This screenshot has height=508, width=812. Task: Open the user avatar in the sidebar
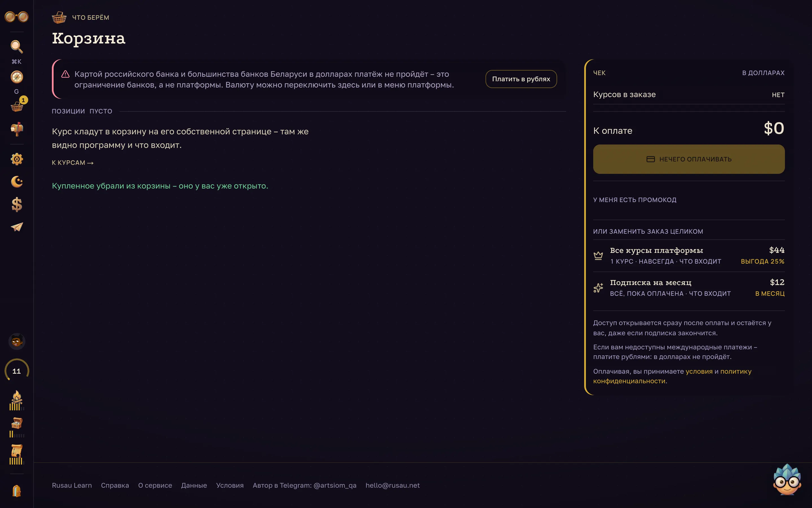point(16,342)
